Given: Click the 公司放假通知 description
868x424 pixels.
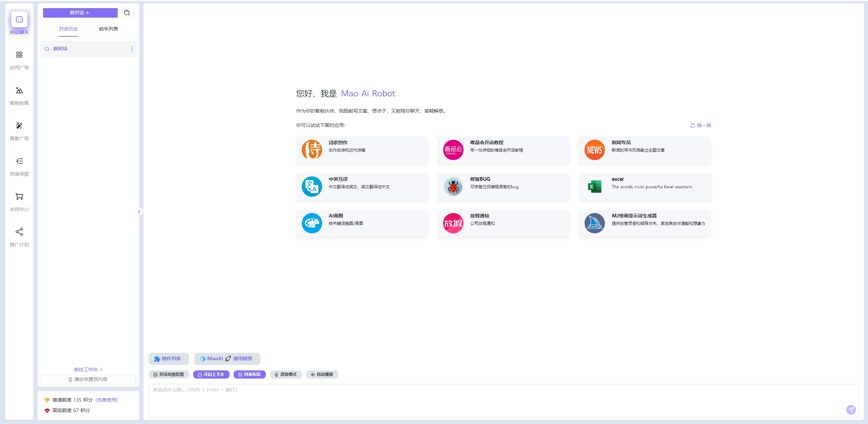Looking at the screenshot, I should pos(482,224).
